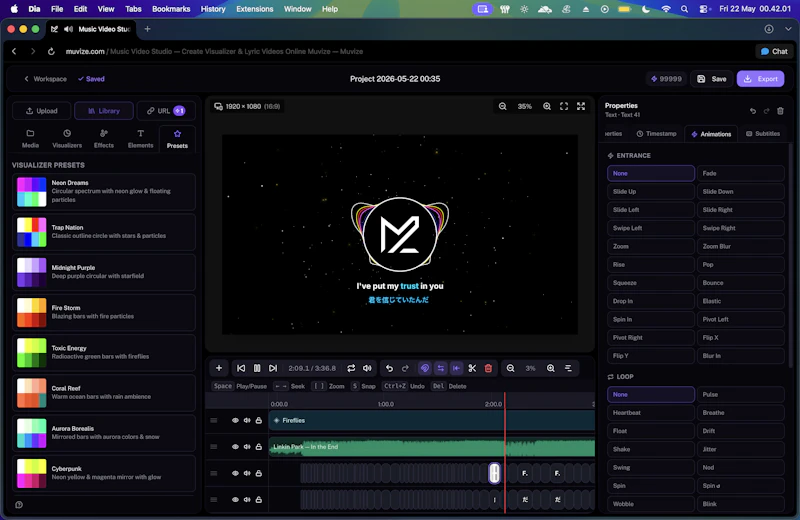Screen dimensions: 800x520
Task: Redo action in timeline toolbar
Action: pyautogui.click(x=405, y=368)
